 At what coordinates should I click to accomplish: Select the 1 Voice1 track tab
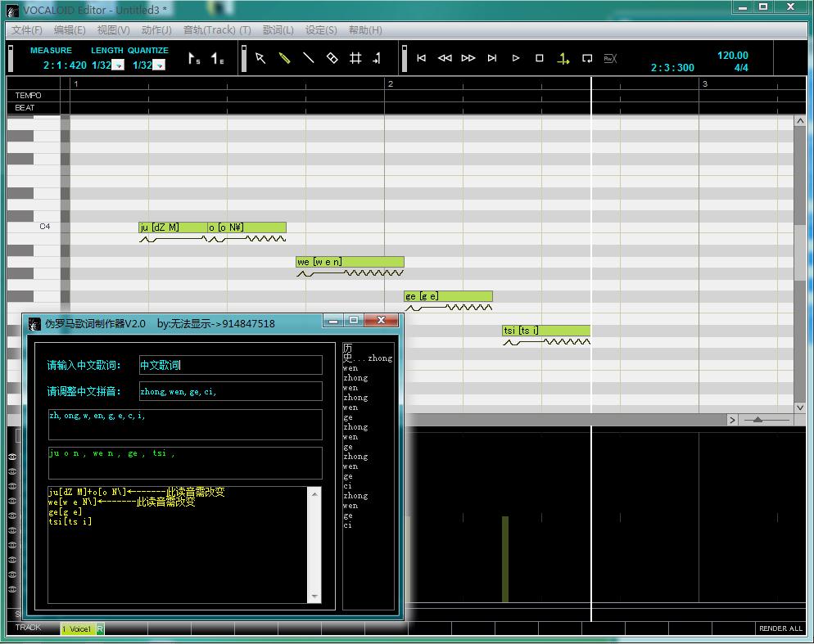click(x=77, y=629)
